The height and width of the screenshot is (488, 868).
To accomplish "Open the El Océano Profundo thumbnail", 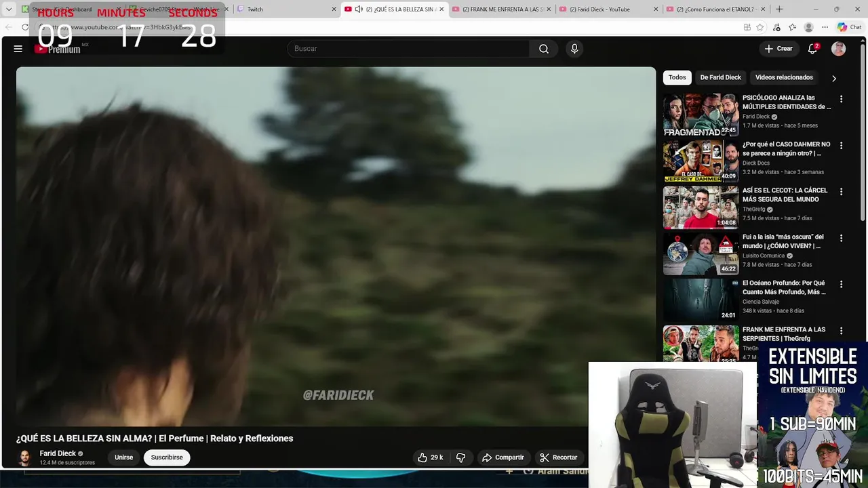I will click(x=701, y=300).
